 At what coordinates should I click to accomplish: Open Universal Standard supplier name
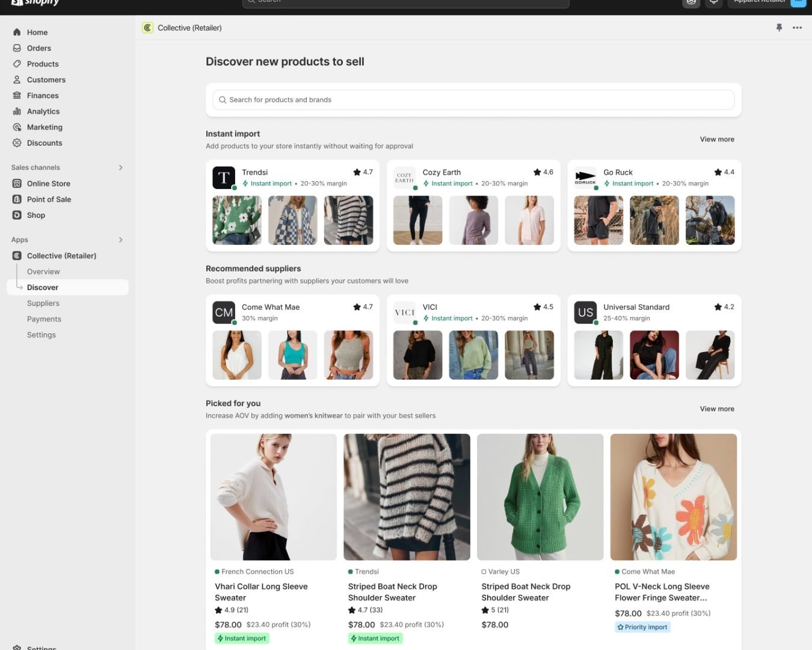click(636, 307)
